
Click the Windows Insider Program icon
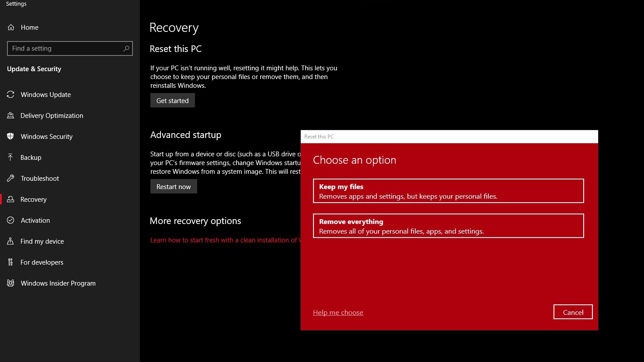(x=11, y=283)
